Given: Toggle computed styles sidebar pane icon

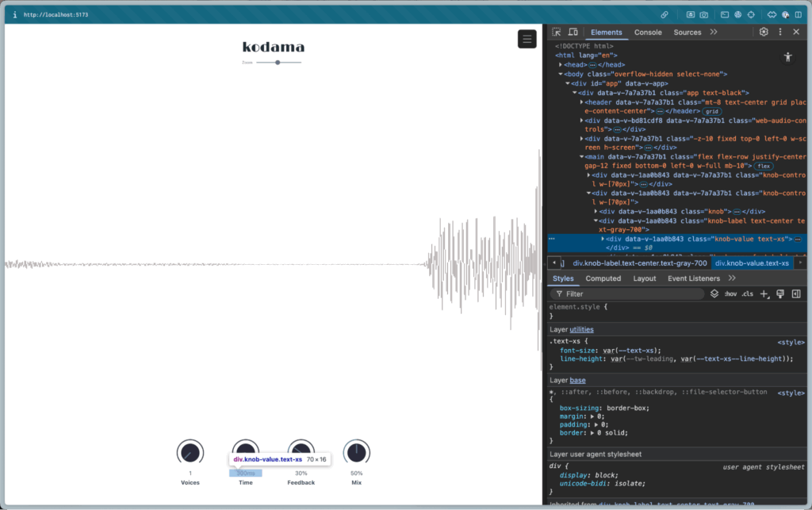Looking at the screenshot, I should pyautogui.click(x=796, y=293).
